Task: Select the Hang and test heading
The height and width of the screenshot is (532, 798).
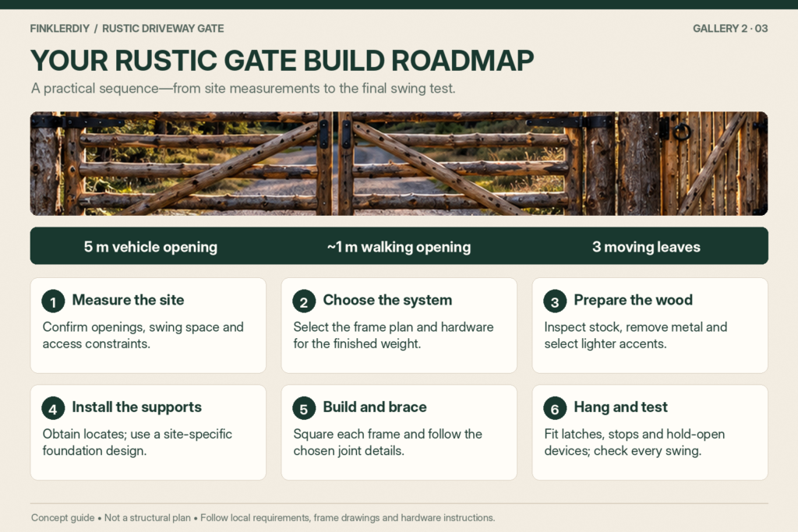Action: tap(620, 407)
